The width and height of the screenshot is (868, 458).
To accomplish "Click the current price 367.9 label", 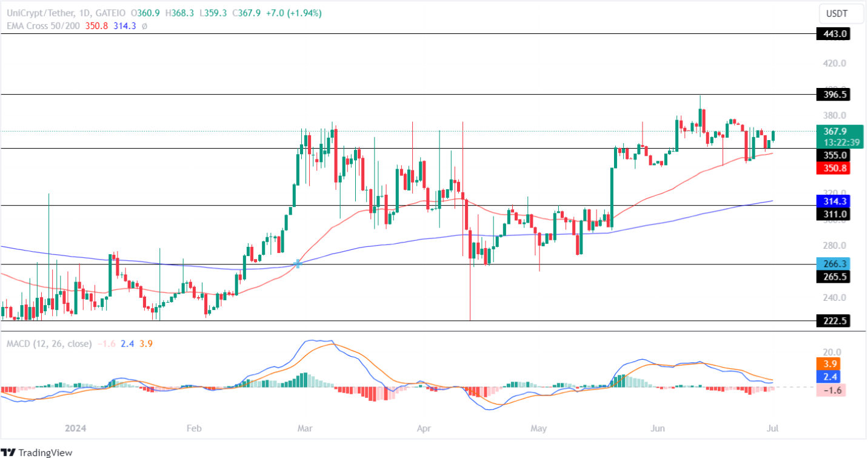I will click(x=835, y=132).
